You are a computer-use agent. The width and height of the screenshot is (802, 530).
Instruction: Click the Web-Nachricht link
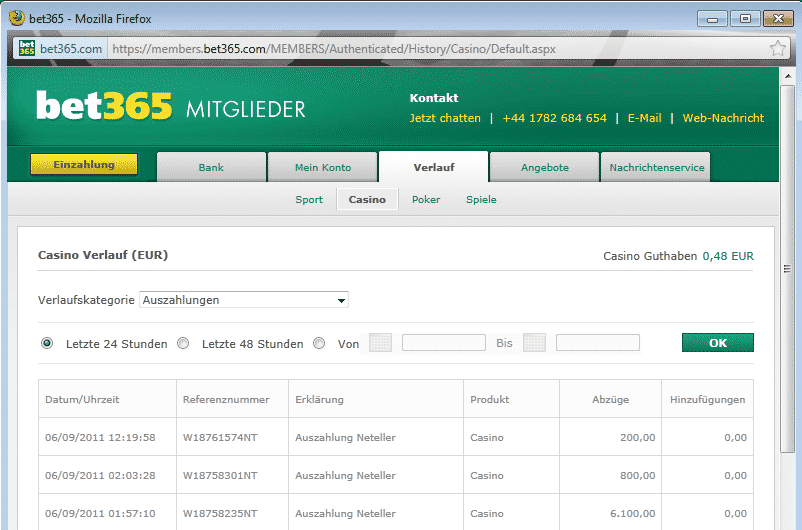tap(723, 118)
